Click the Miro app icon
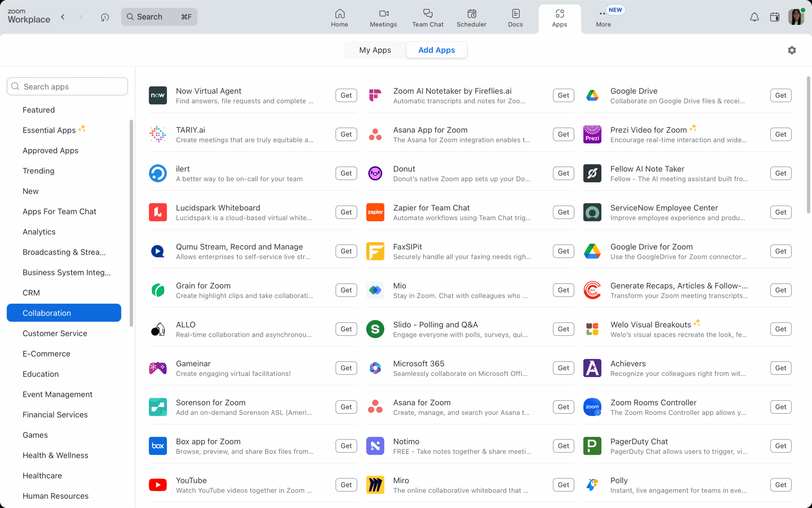Image resolution: width=812 pixels, height=508 pixels. [x=375, y=485]
